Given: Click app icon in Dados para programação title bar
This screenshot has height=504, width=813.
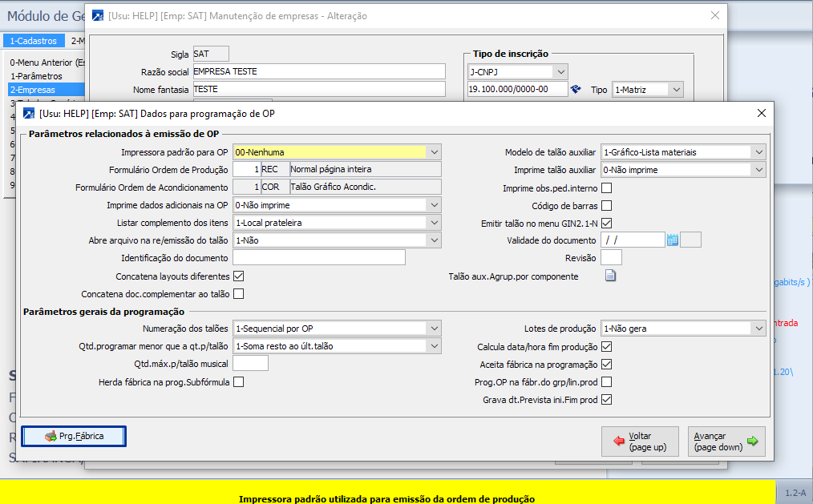Looking at the screenshot, I should coord(30,114).
